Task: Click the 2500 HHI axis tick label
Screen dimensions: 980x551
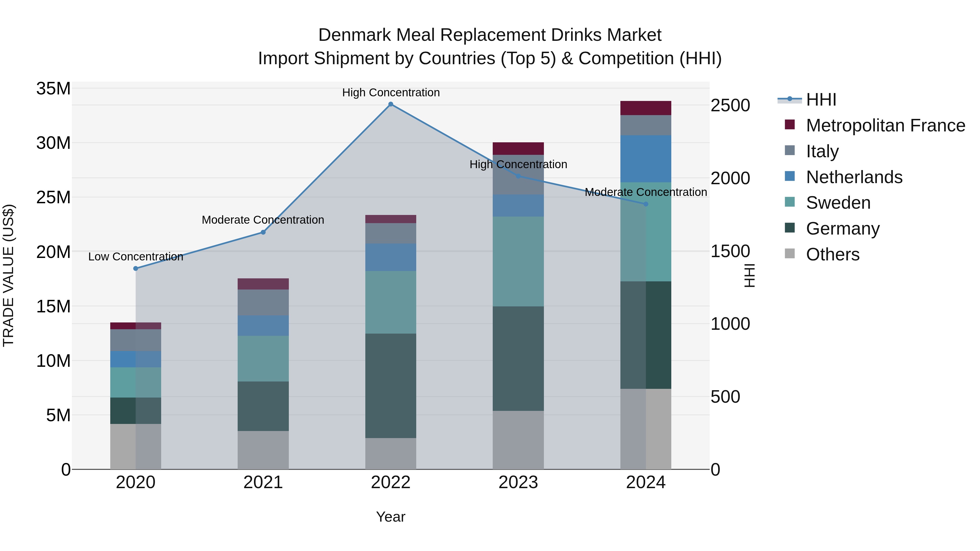Action: (x=730, y=105)
